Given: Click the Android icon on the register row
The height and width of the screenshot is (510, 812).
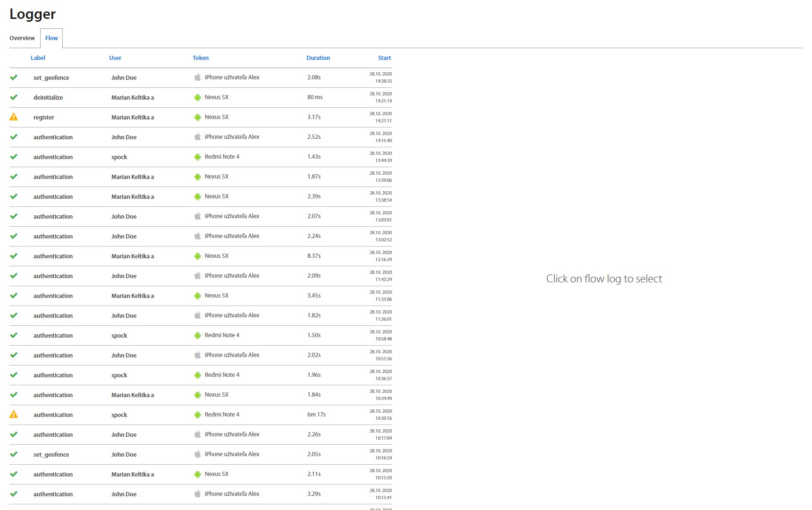Looking at the screenshot, I should 197,117.
